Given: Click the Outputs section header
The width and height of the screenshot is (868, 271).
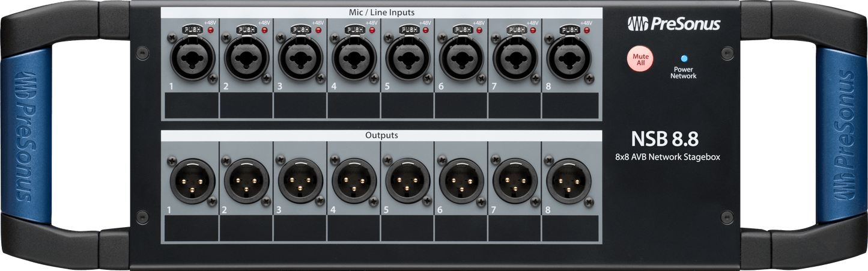Looking at the screenshot, I should click(x=381, y=135).
